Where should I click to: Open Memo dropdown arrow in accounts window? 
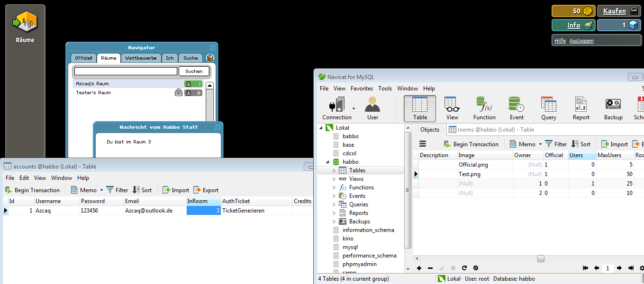click(x=101, y=190)
